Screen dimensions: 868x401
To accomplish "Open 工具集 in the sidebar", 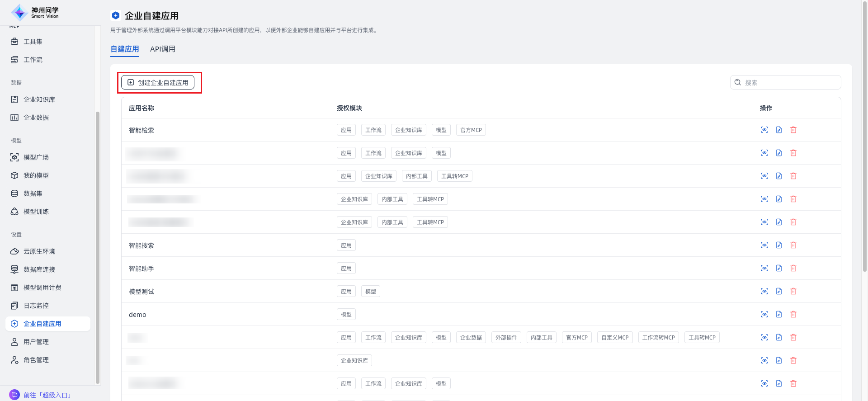I will pyautogui.click(x=33, y=42).
